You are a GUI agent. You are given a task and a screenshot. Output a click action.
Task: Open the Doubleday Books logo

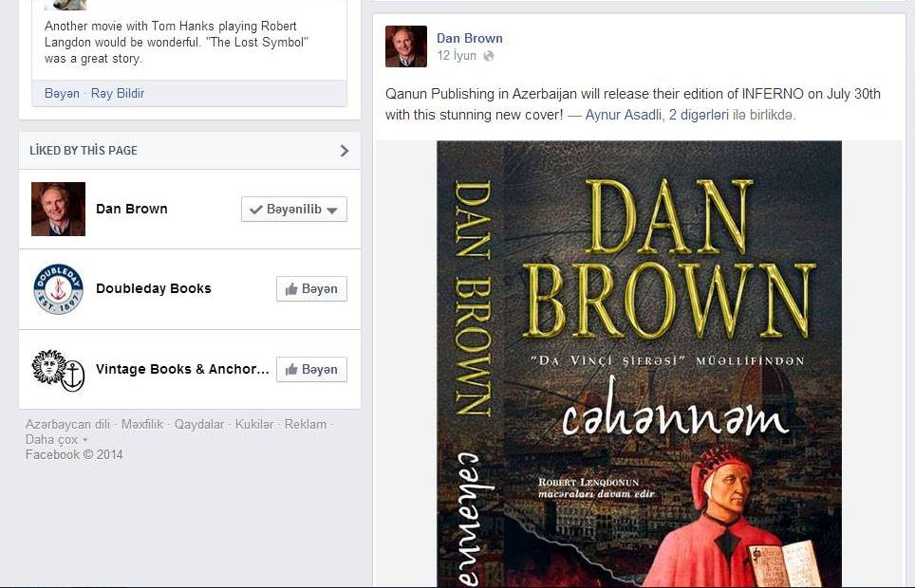coord(58,288)
